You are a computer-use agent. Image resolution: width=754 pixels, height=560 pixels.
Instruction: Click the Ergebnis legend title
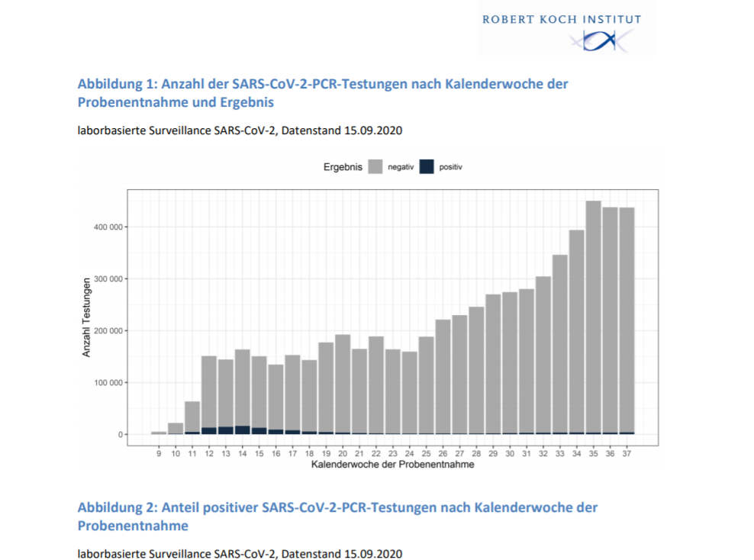click(343, 167)
